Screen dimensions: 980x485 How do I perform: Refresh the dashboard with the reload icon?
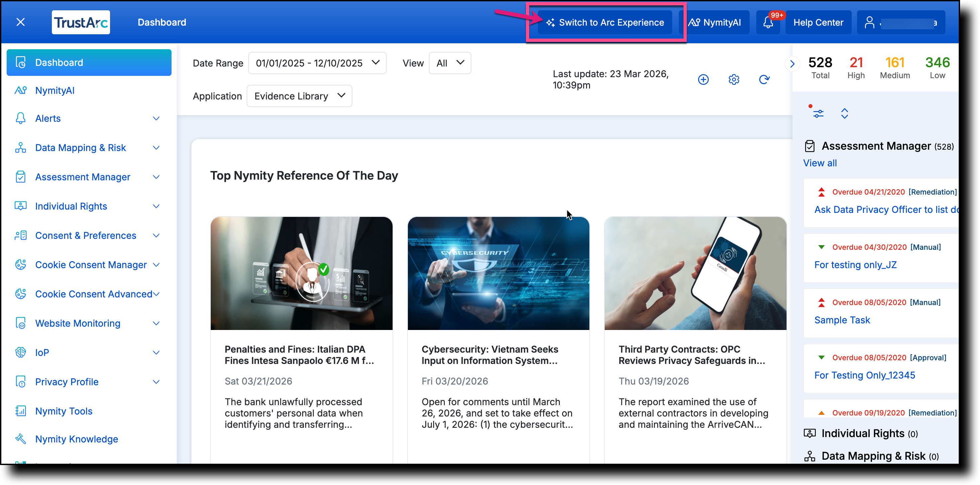pyautogui.click(x=764, y=79)
